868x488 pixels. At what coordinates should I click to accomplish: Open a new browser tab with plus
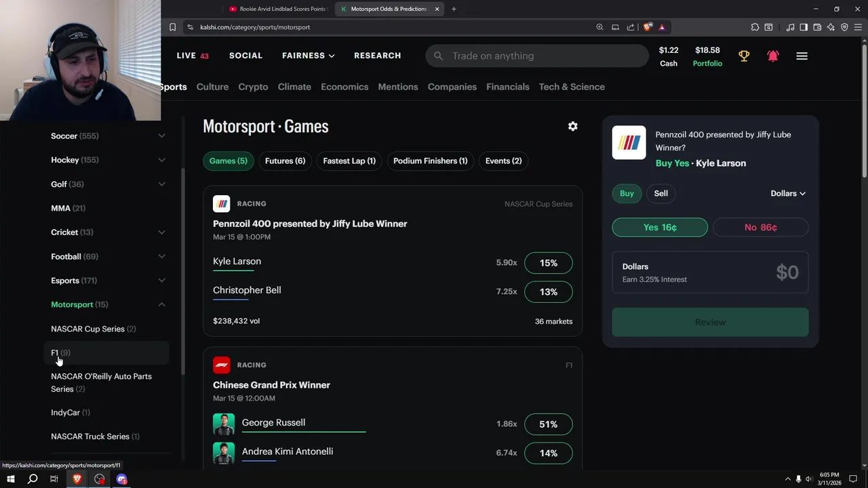click(454, 9)
